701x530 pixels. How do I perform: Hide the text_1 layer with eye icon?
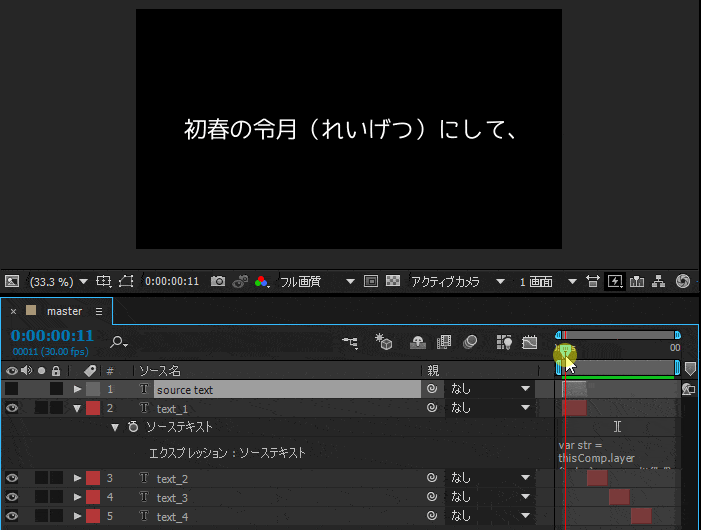click(12, 408)
